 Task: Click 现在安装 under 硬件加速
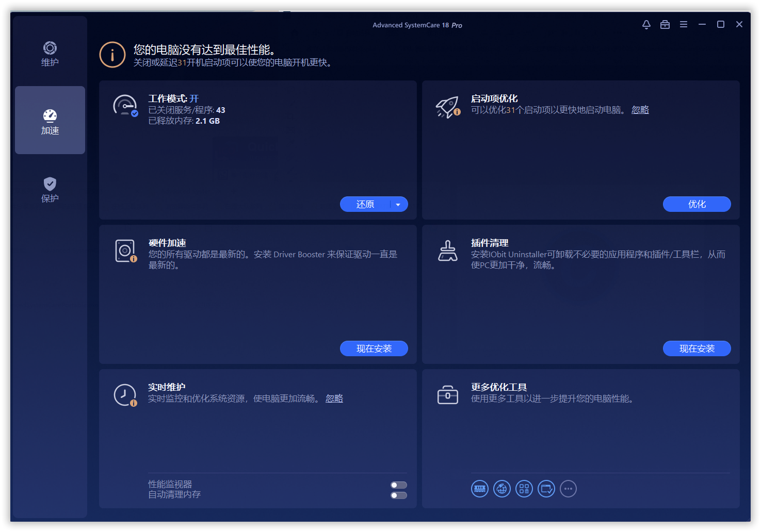pyautogui.click(x=374, y=348)
